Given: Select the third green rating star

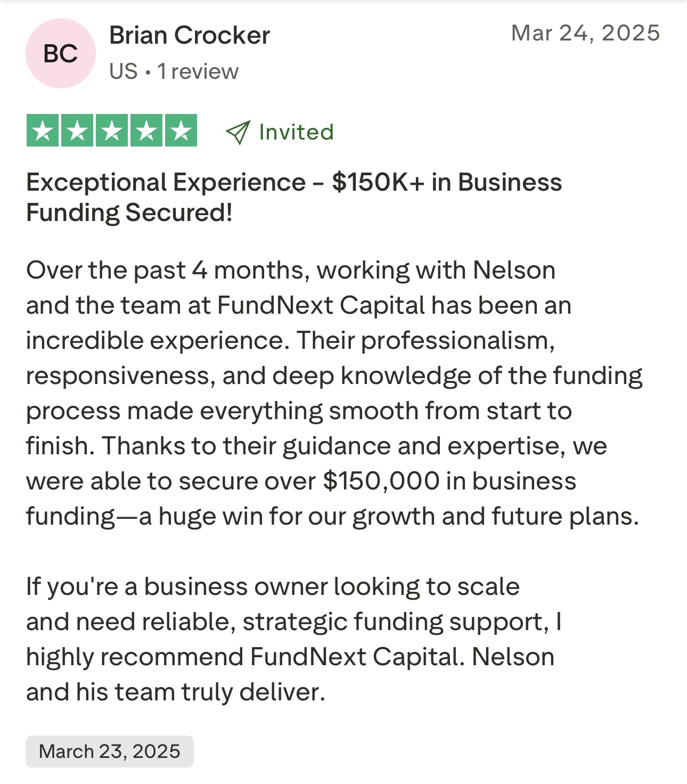Looking at the screenshot, I should [112, 130].
